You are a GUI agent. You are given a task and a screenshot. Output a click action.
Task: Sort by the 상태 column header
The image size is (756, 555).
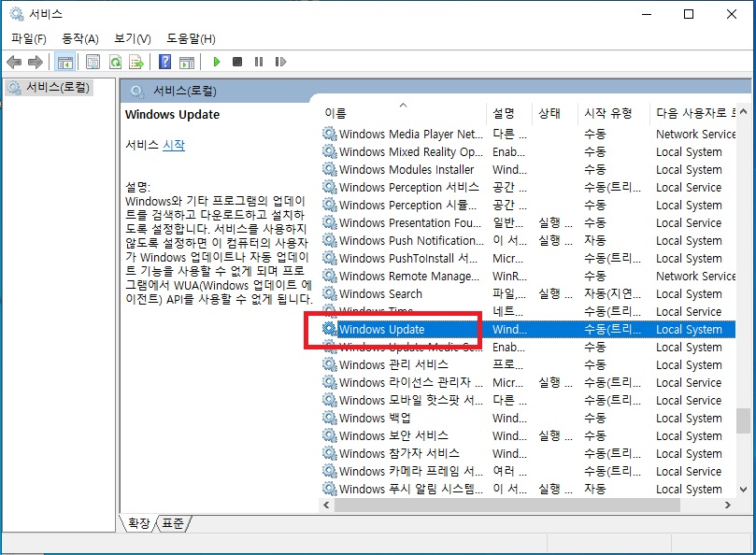[x=555, y=113]
